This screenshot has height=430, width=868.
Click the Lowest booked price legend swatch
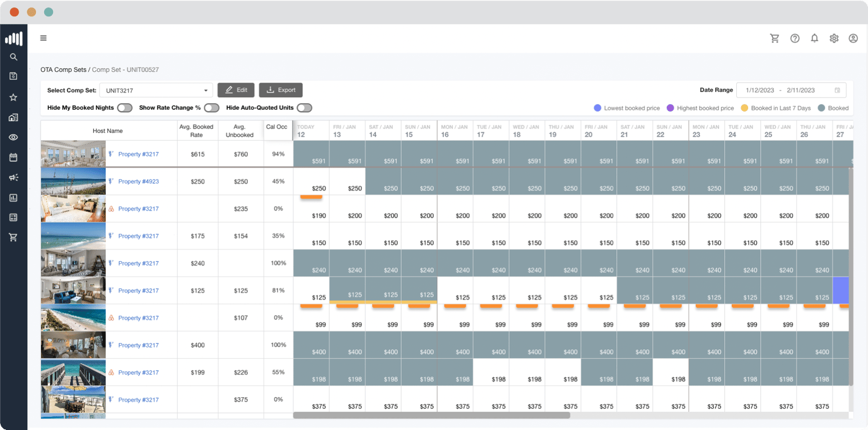click(597, 108)
